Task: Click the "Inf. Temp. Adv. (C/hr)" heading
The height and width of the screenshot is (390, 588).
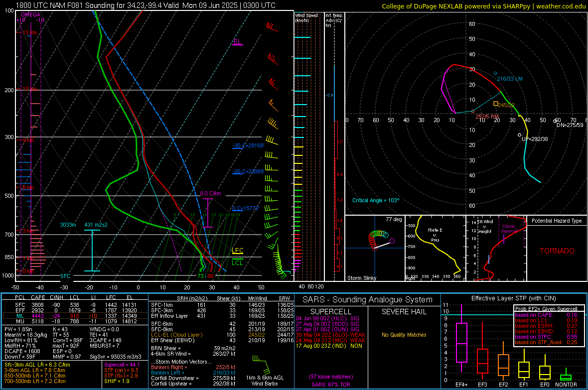Action: 334,20
